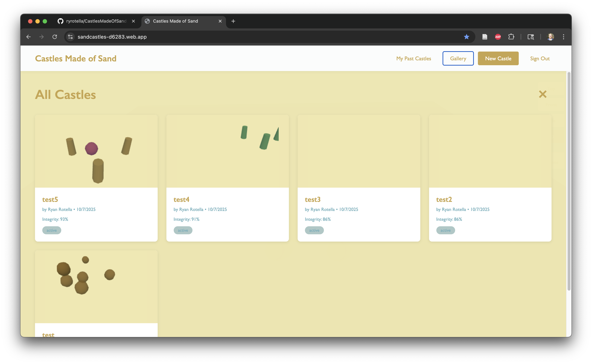This screenshot has width=592, height=364.
Task: Click the document reader icon in the toolbar
Action: 485,37
